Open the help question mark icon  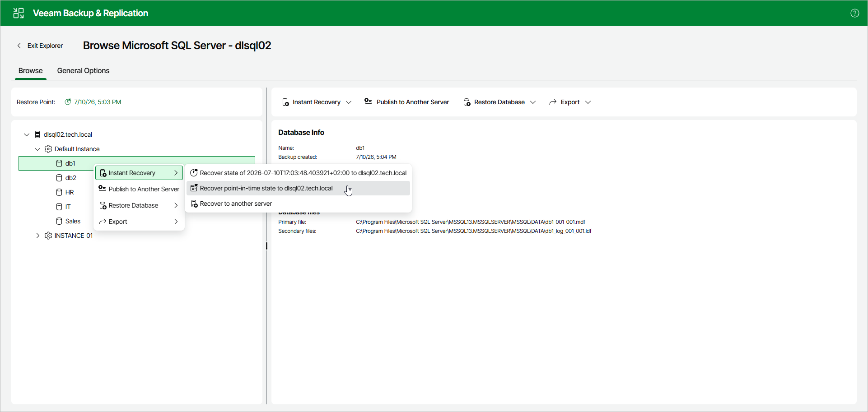coord(854,13)
